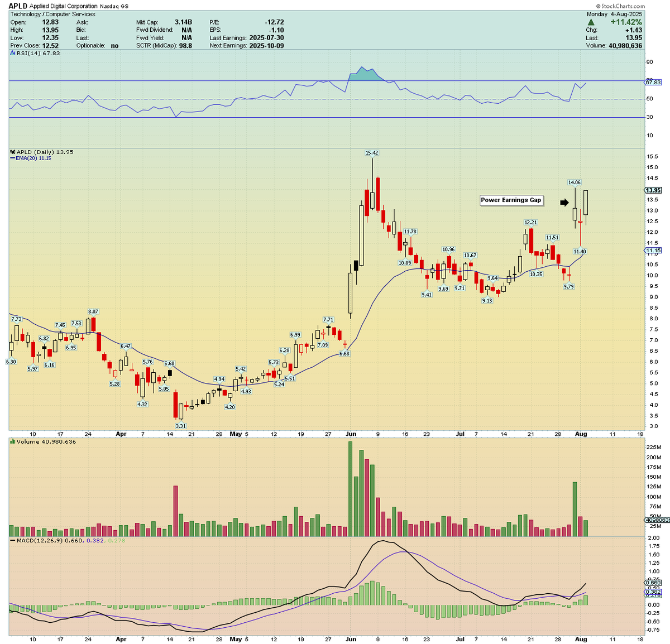Image resolution: width=670 pixels, height=644 pixels.
Task: Click the icon beside the Volume panel label
Action: [12, 441]
